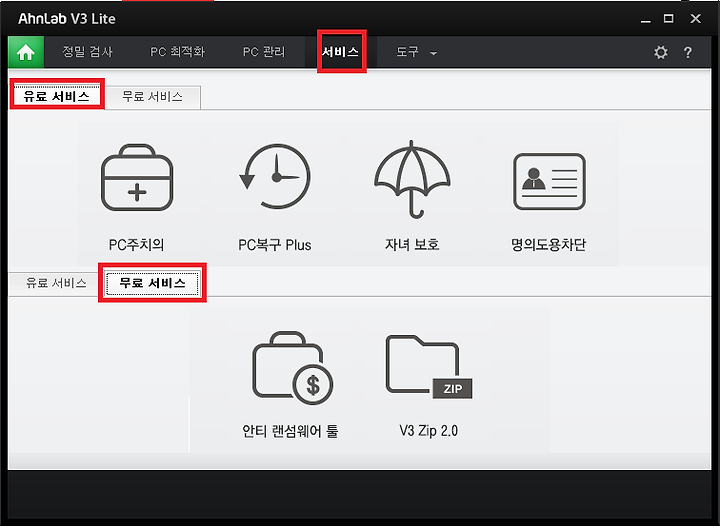
Task: Click the V3 Zip 2.0 label text
Action: pyautogui.click(x=428, y=431)
